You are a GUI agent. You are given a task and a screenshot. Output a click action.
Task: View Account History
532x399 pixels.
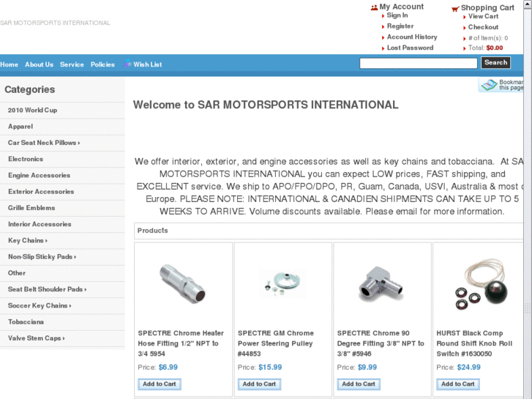coord(412,37)
